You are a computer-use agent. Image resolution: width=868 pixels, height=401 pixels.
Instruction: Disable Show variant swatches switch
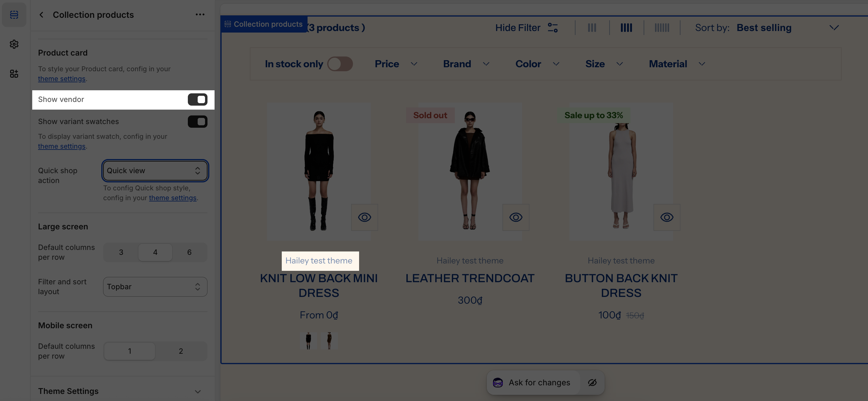[197, 122]
